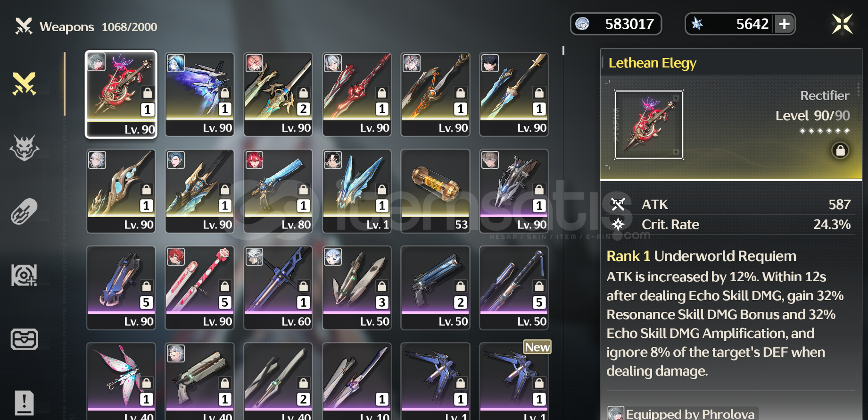The height and width of the screenshot is (420, 868).
Task: Select the weapon marked New
Action: pyautogui.click(x=514, y=382)
